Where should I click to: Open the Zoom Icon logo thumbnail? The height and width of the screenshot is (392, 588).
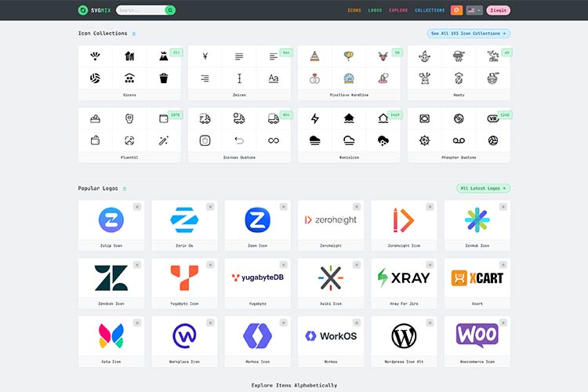click(257, 220)
